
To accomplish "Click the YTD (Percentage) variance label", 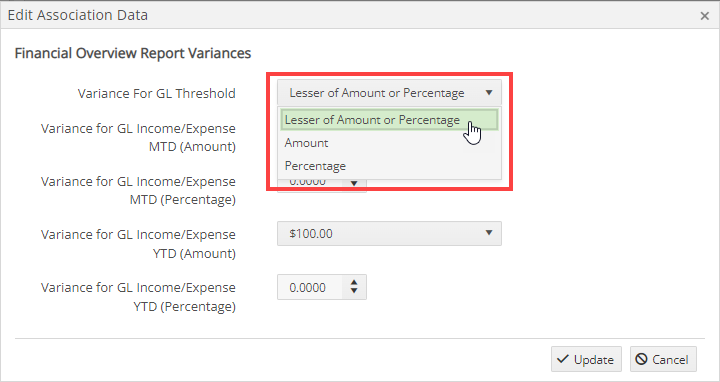I will (x=138, y=297).
